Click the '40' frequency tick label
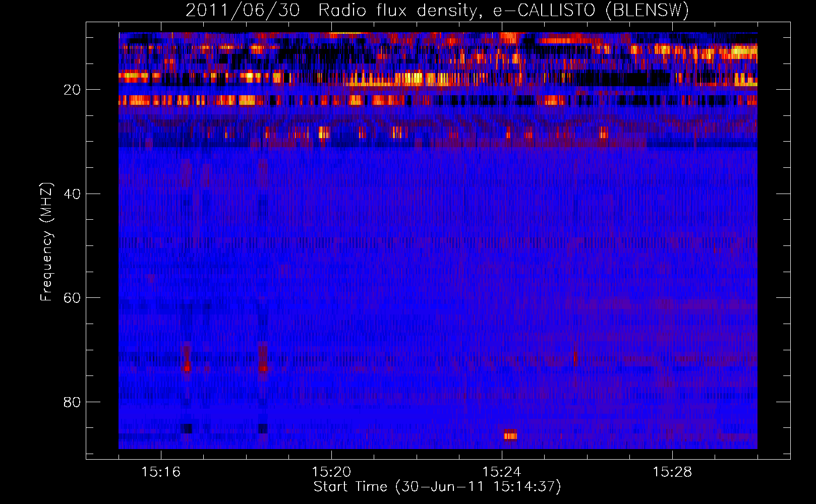This screenshot has height=504, width=816. pyautogui.click(x=72, y=194)
